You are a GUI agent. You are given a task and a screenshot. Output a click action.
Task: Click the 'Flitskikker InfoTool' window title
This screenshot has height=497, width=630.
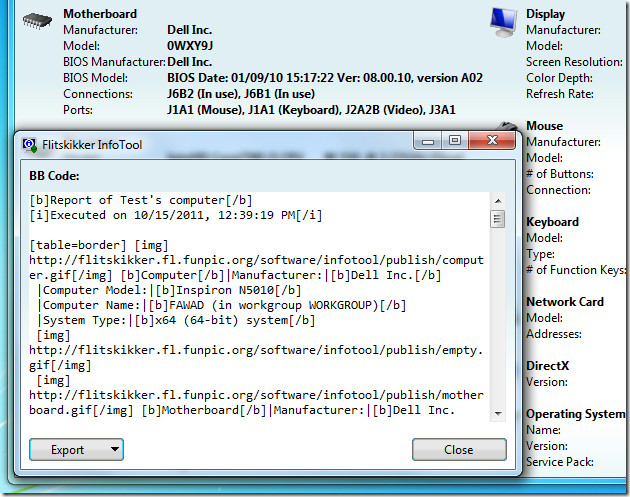[92, 145]
